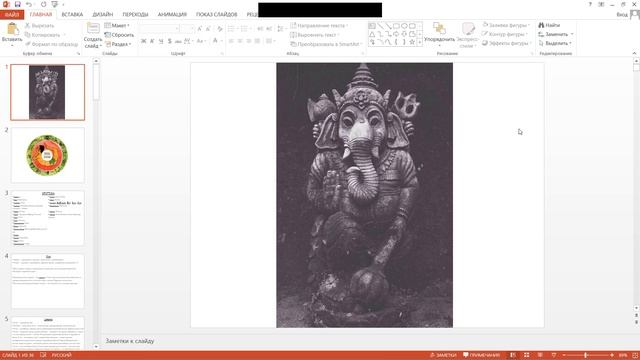Click bulleted list icon
640x360 pixels.
point(232,29)
